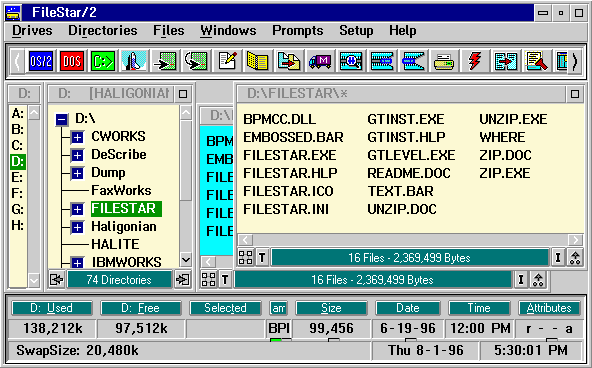
Task: Open the Setup menu
Action: (x=356, y=31)
